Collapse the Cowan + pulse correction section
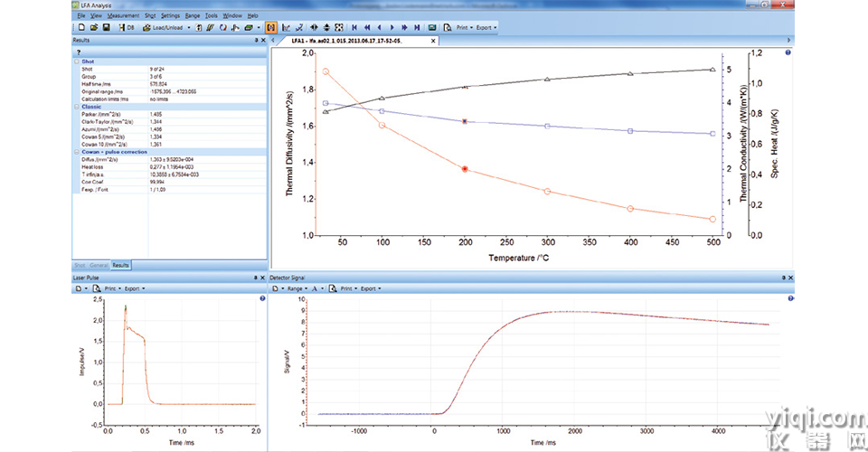Screen dimensions: 868x452 77,152
